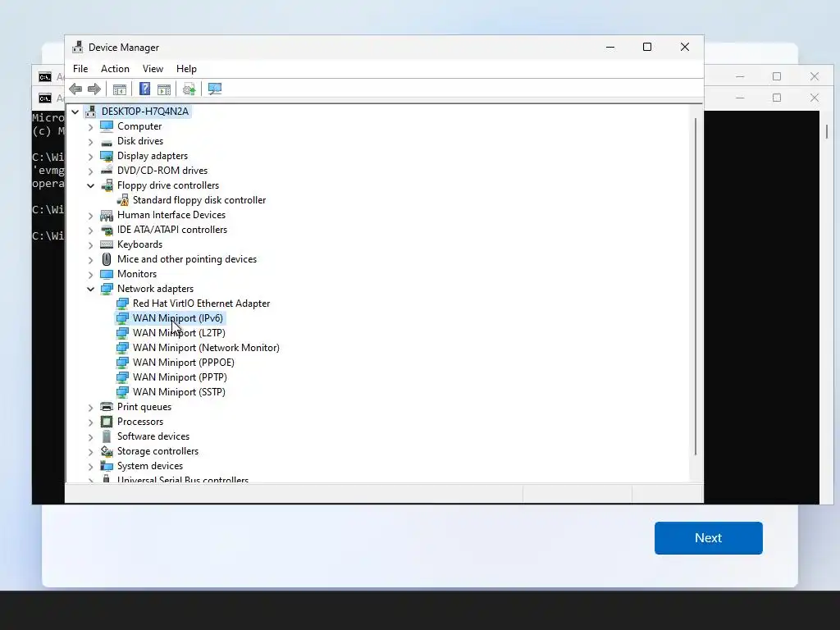Open the File menu
The height and width of the screenshot is (630, 840).
[80, 69]
